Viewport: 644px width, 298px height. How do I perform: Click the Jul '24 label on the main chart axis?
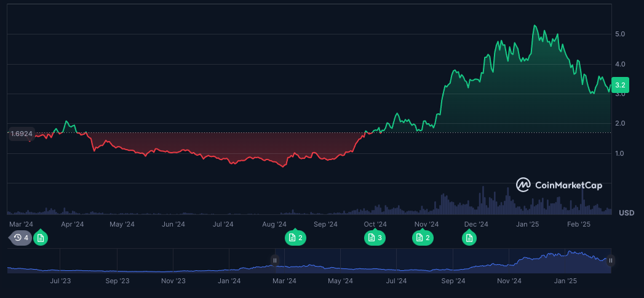click(223, 225)
